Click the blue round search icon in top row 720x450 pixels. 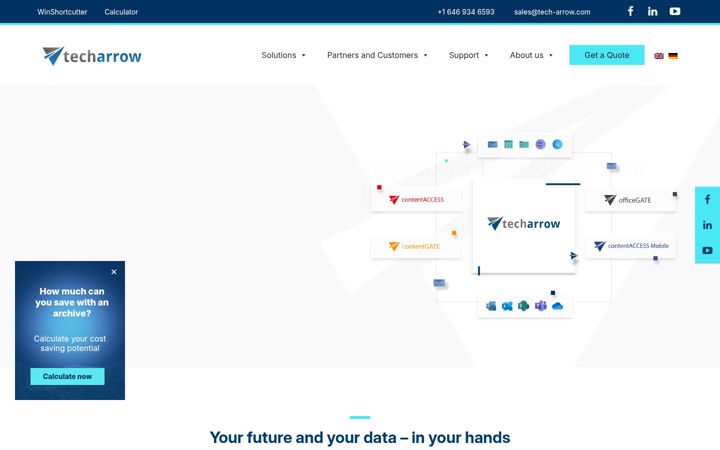(x=557, y=144)
